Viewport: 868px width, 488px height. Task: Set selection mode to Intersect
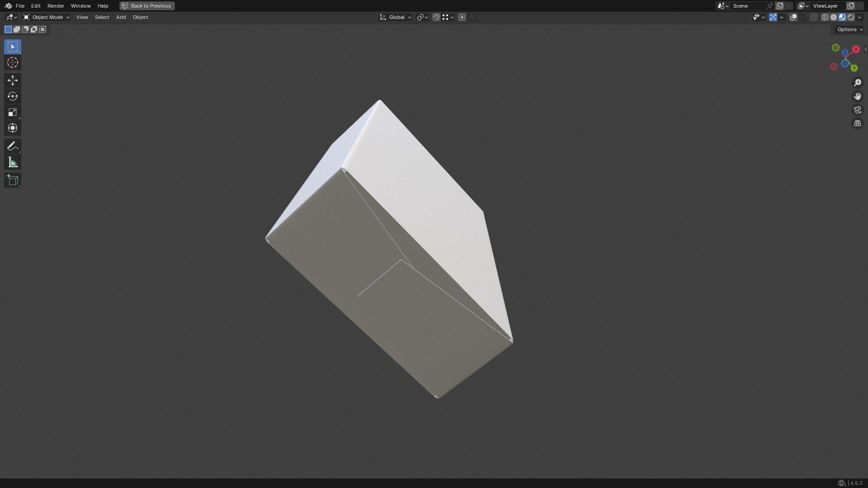click(42, 29)
